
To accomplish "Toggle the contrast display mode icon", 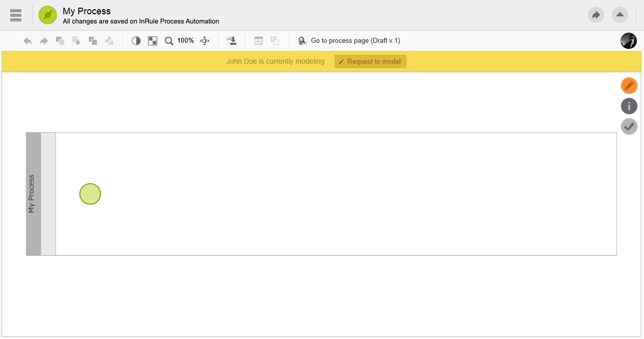I will point(136,41).
